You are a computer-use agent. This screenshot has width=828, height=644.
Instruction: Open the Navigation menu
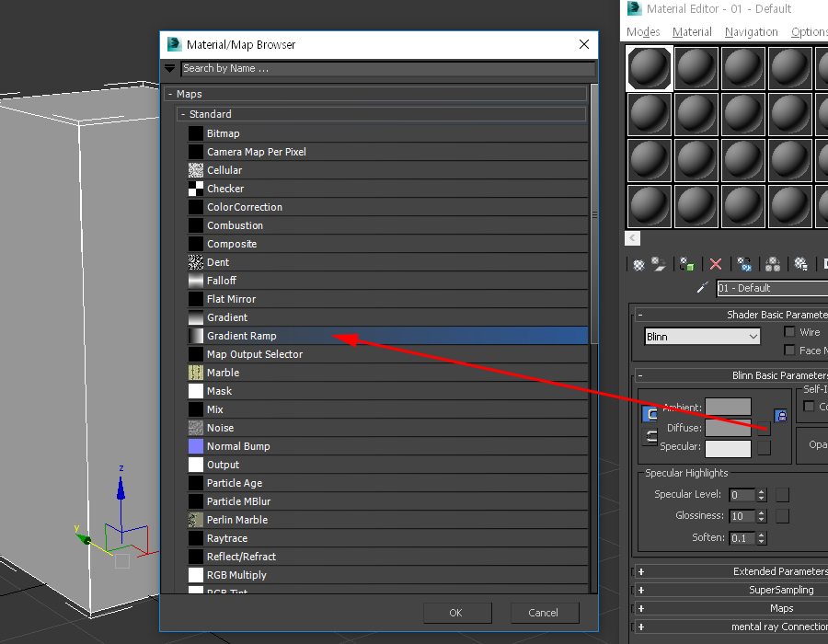point(751,31)
